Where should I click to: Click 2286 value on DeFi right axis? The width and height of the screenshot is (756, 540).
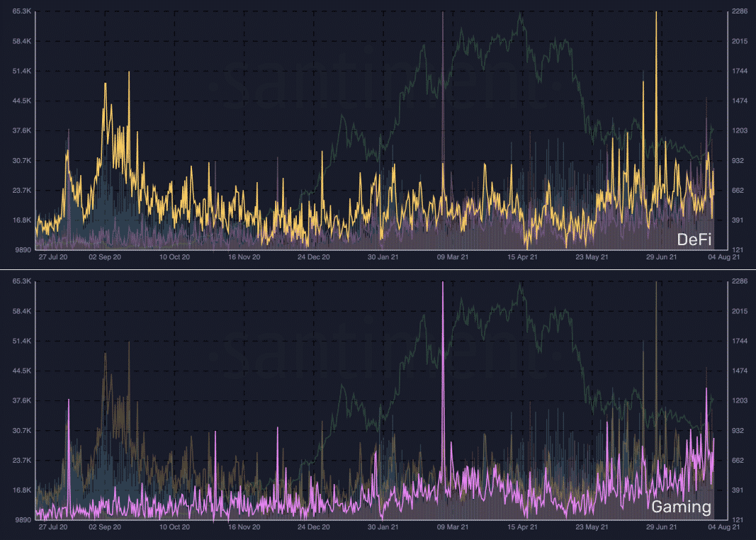(x=740, y=11)
